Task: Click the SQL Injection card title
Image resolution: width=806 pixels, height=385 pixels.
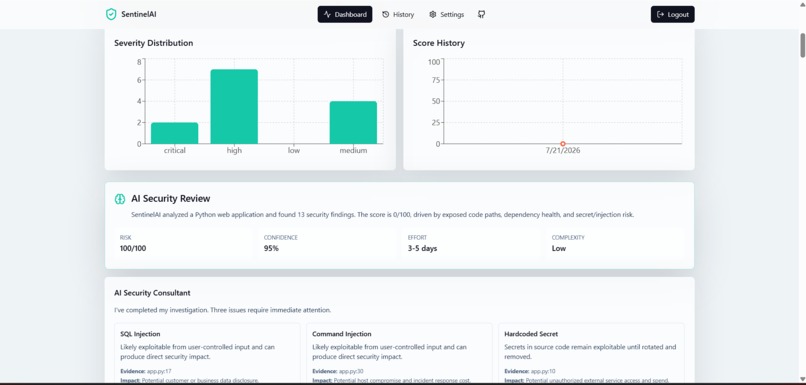Action: click(140, 334)
